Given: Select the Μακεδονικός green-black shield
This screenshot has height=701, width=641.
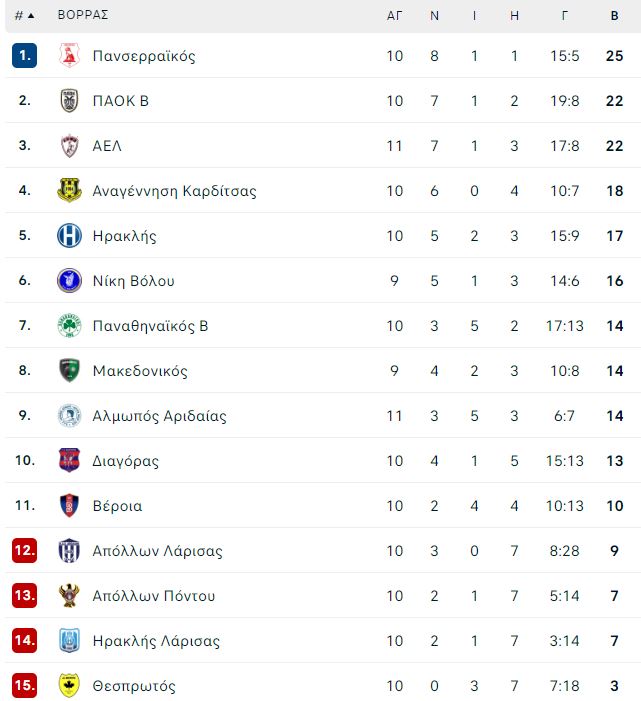Looking at the screenshot, I should pyautogui.click(x=69, y=371).
